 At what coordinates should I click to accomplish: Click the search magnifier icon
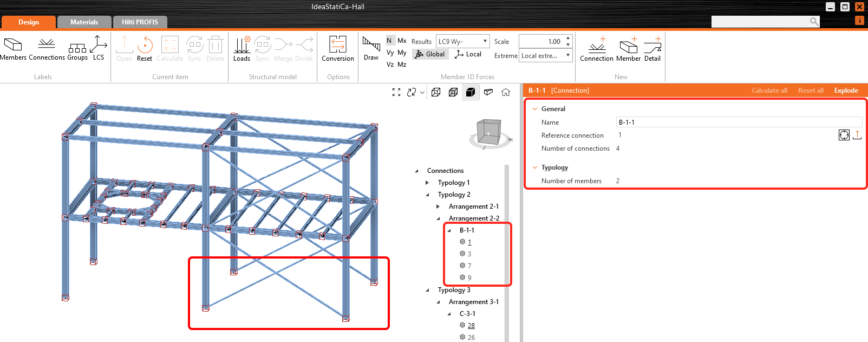point(814,22)
